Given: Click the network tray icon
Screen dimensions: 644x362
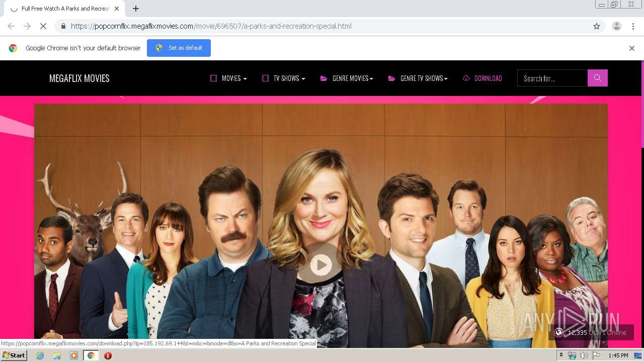Looking at the screenshot, I should [x=572, y=355].
